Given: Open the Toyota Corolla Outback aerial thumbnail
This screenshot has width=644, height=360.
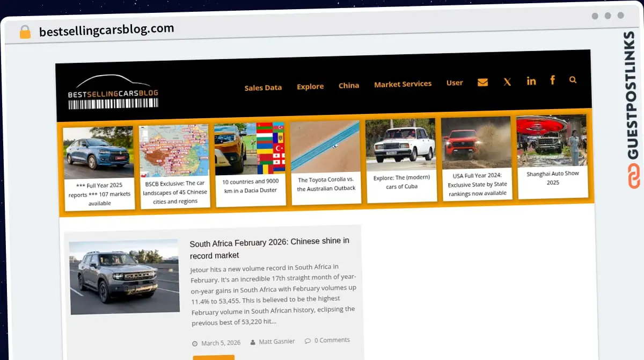Looking at the screenshot, I should pos(325,147).
